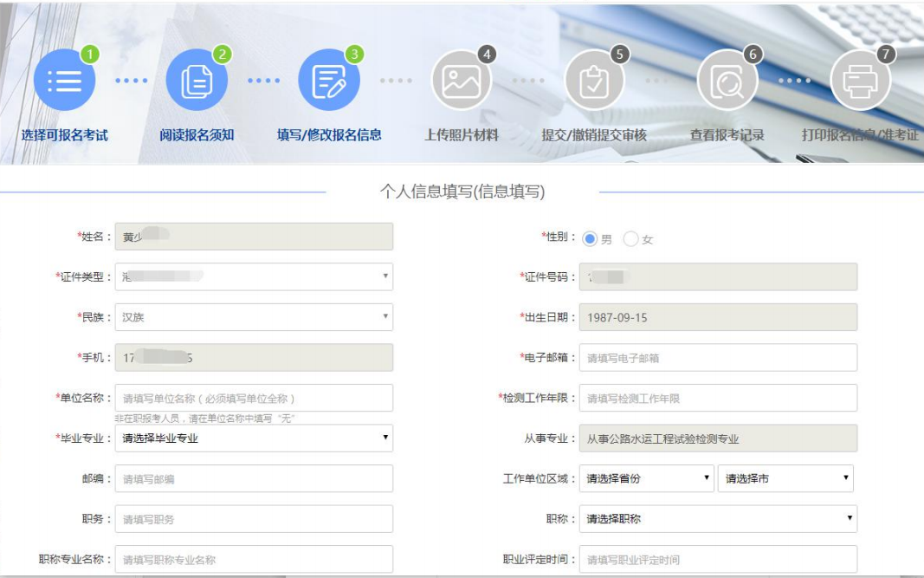
Task: Click the 电子邮箱 input field
Action: 718,357
